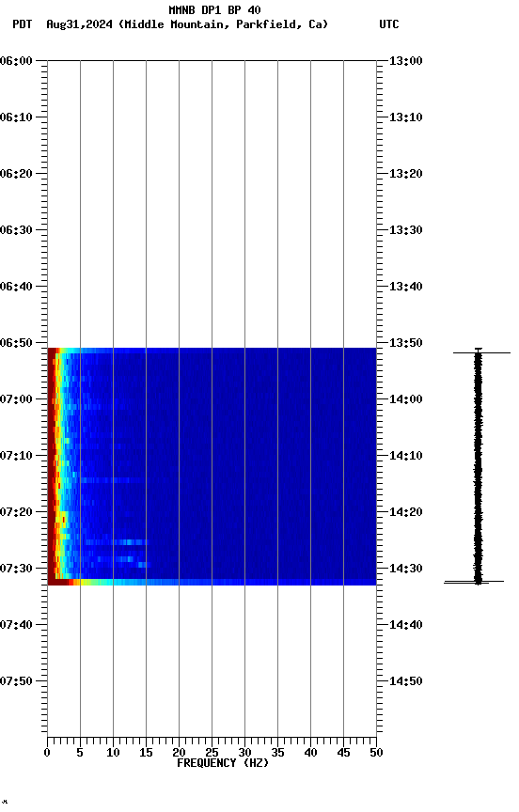Click the "13:20" UTC time label
This screenshot has height=812, width=519.
coord(406,174)
